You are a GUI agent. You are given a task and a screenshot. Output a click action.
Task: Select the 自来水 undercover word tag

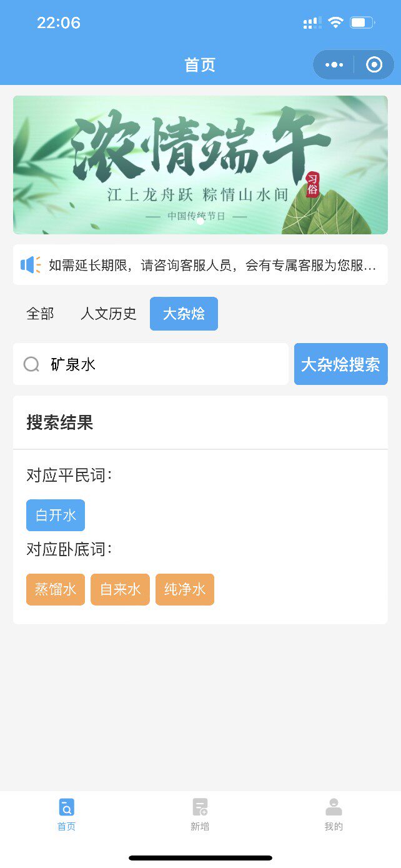(x=120, y=589)
